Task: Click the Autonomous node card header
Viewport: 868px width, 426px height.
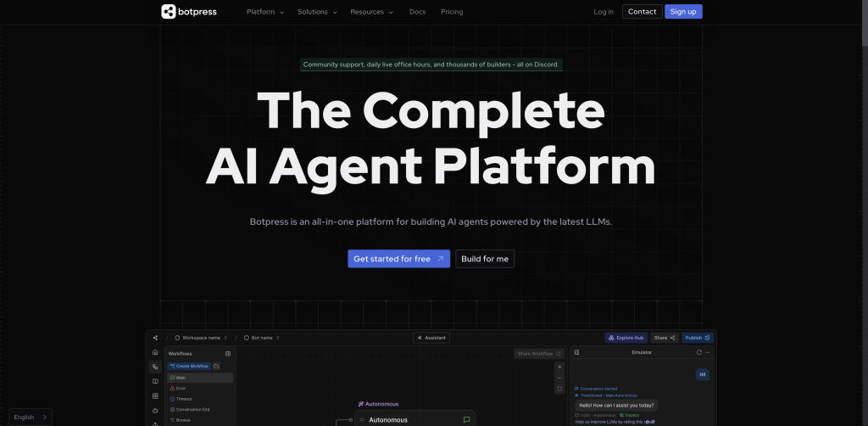Action: (x=415, y=420)
